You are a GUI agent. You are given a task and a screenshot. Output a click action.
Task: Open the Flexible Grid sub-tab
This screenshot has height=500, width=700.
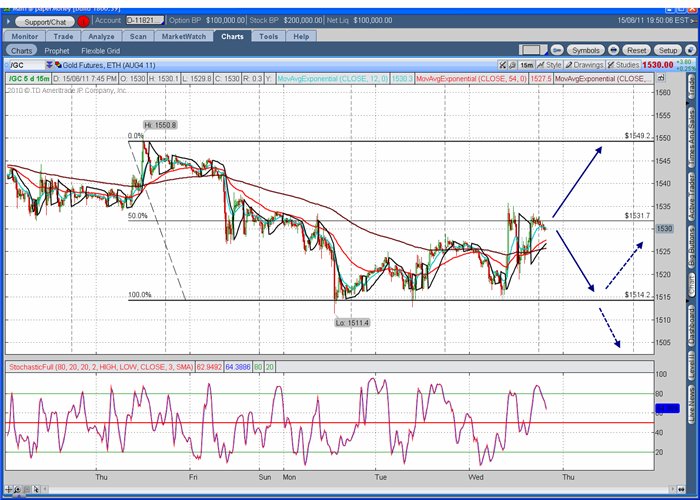[100, 50]
